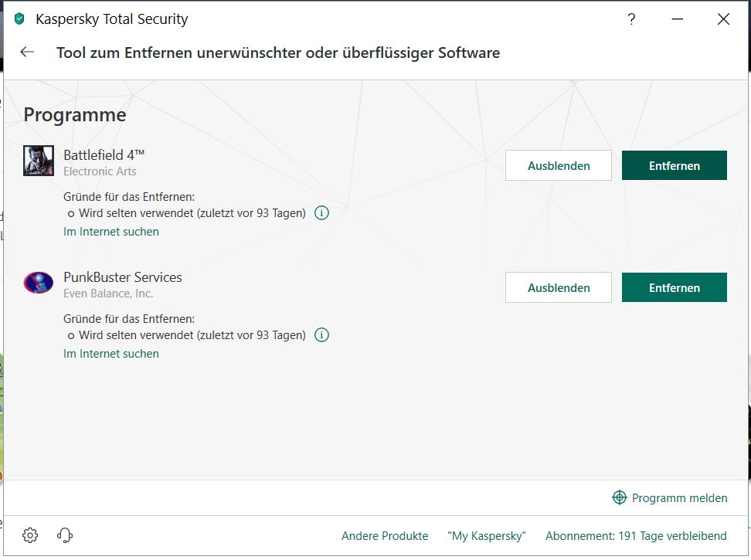The height and width of the screenshot is (560, 751).
Task: Minimize the Kaspersky window
Action: pyautogui.click(x=678, y=19)
